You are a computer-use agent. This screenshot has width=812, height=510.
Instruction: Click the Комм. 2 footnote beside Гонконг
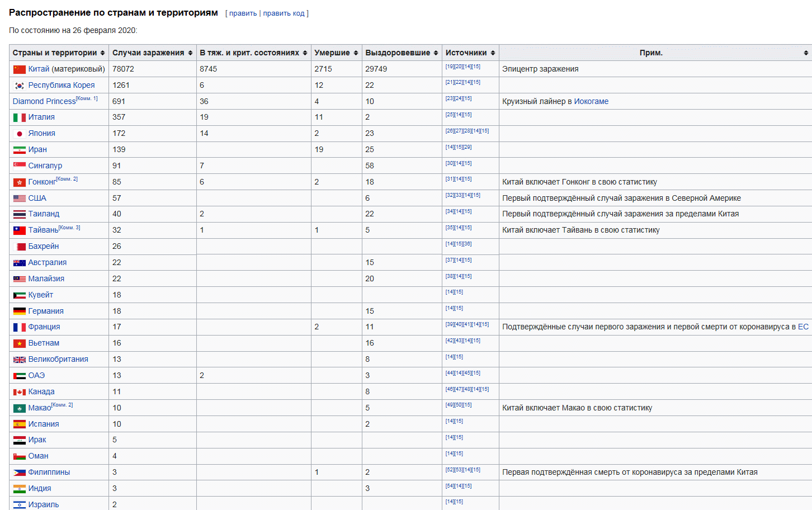[x=67, y=180]
